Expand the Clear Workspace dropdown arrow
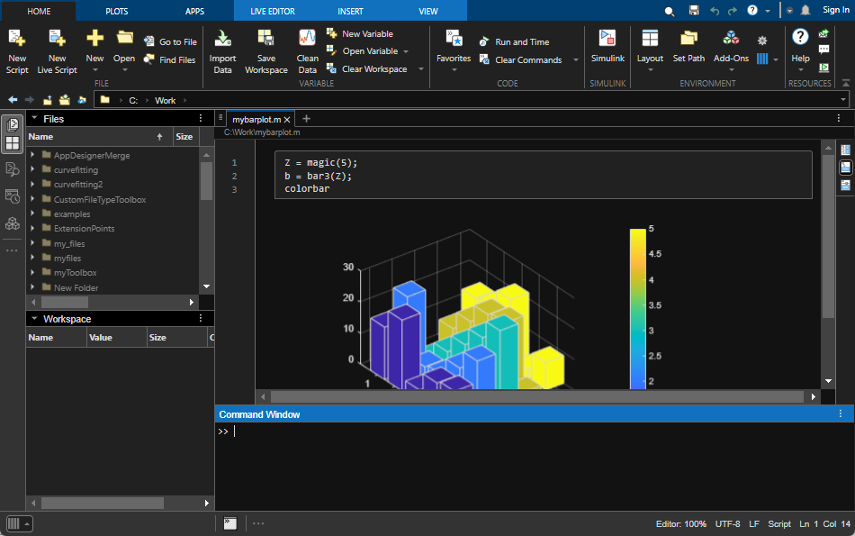The image size is (855, 536). 420,70
